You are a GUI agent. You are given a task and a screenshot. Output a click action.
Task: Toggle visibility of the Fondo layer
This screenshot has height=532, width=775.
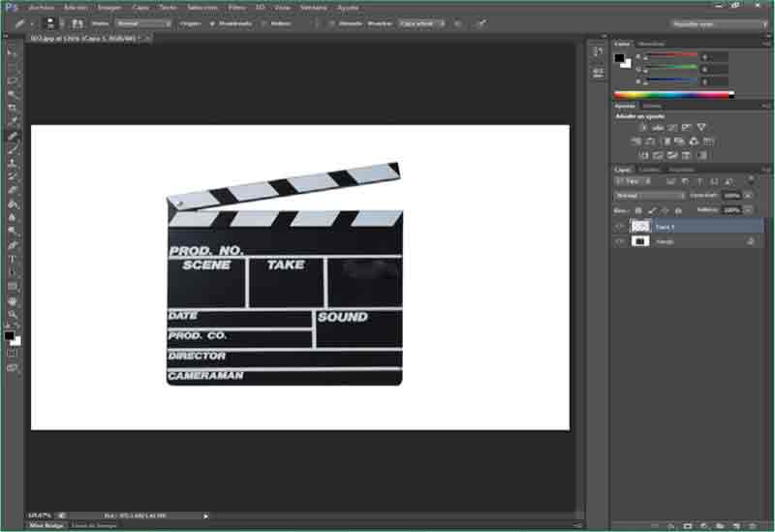[x=620, y=241]
